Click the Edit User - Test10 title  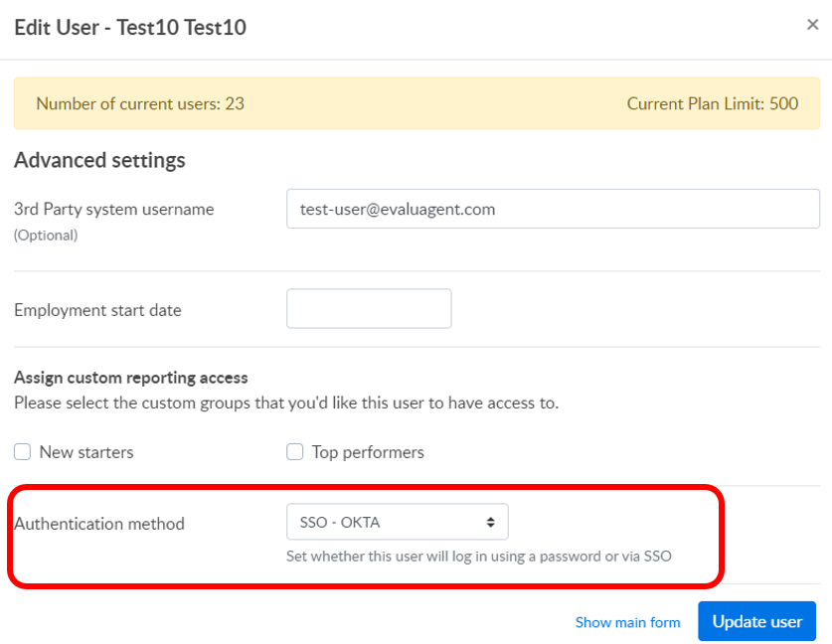point(130,27)
